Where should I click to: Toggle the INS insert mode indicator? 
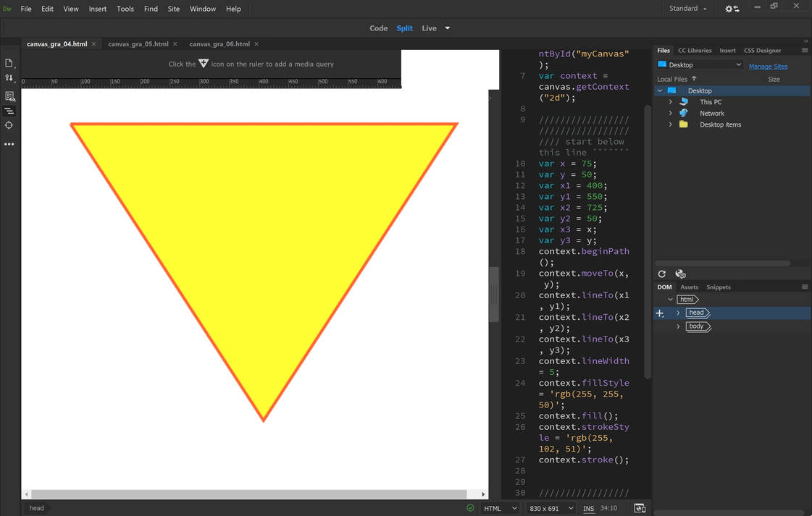tap(589, 508)
